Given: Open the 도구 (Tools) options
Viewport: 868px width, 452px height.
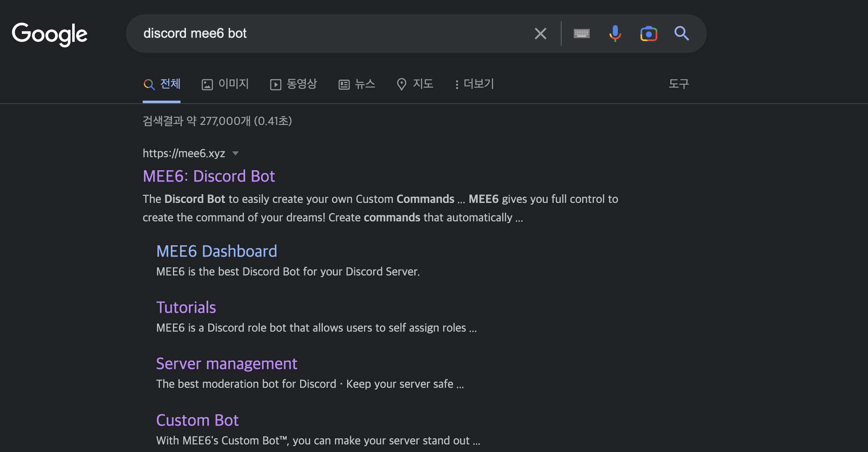Looking at the screenshot, I should (x=679, y=84).
